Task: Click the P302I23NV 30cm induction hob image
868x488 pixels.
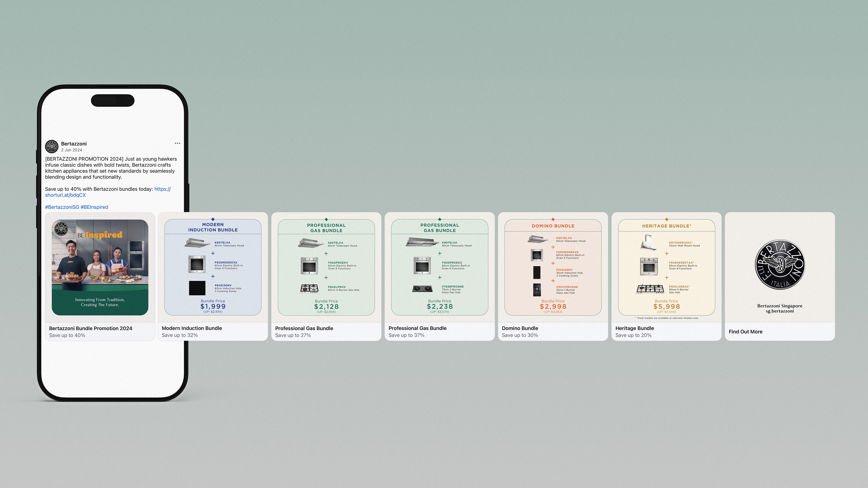Action: coord(537,272)
